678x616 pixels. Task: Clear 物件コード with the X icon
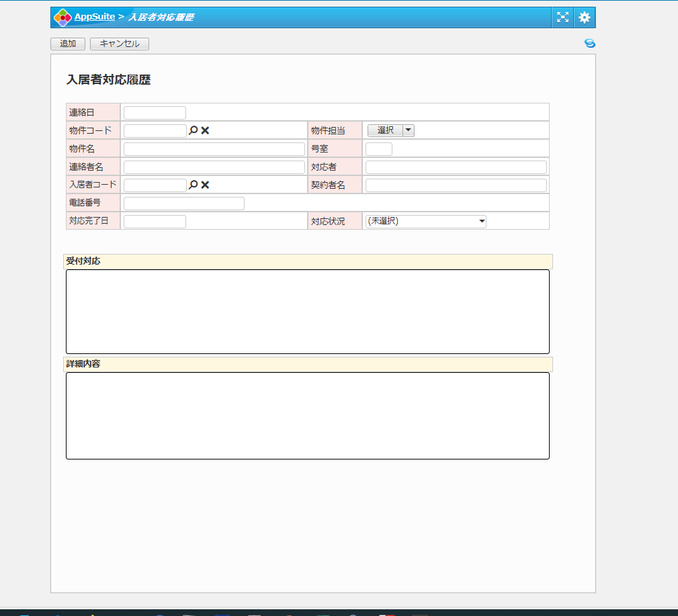[x=205, y=130]
